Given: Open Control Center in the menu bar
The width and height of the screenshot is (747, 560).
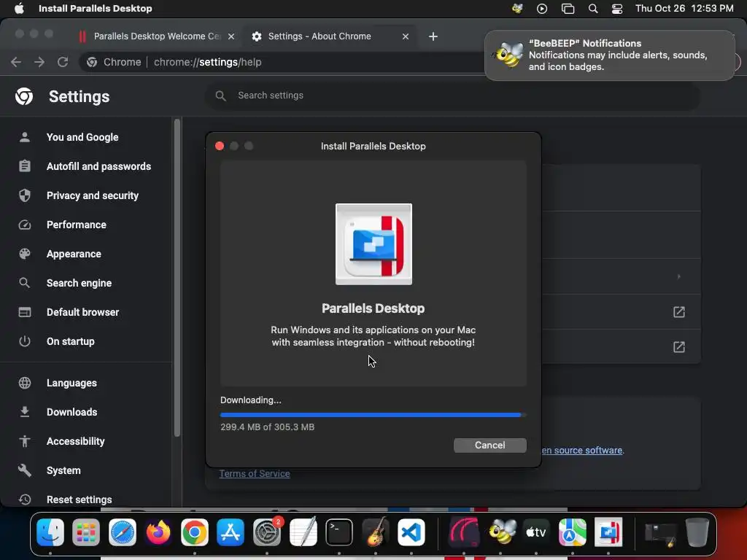Looking at the screenshot, I should click(x=617, y=9).
